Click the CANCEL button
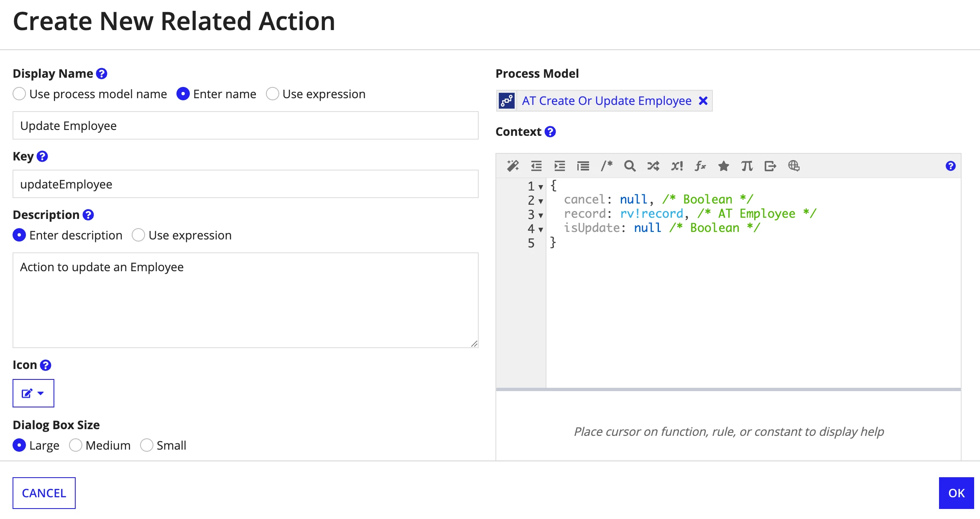The height and width of the screenshot is (519, 980). point(44,493)
